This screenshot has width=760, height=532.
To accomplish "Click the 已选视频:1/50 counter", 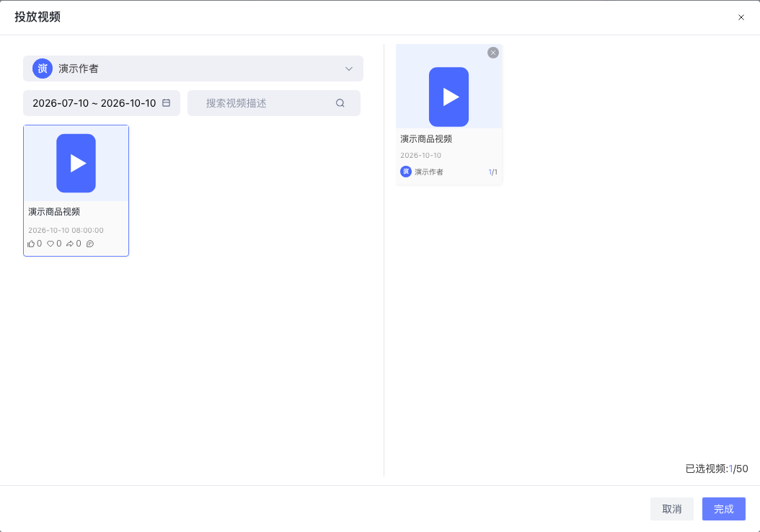I will click(x=717, y=469).
